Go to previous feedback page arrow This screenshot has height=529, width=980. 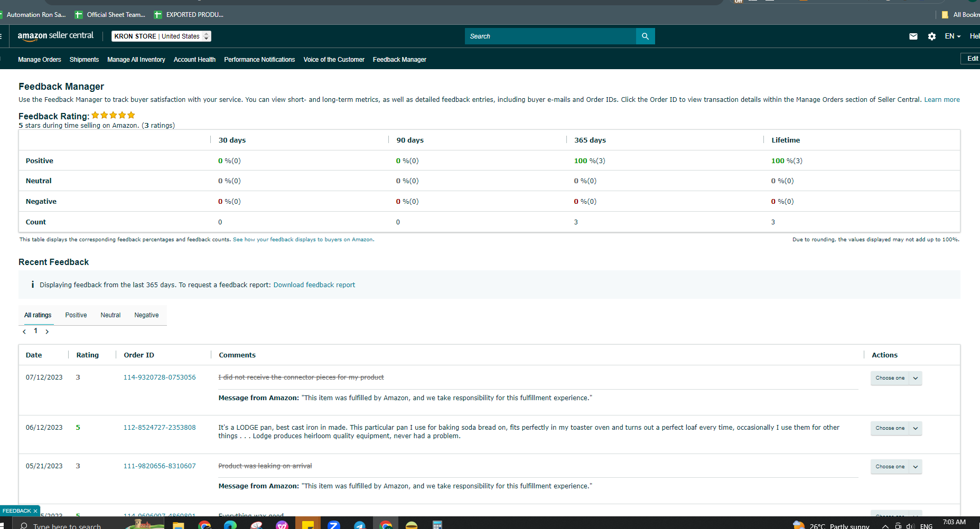point(24,332)
